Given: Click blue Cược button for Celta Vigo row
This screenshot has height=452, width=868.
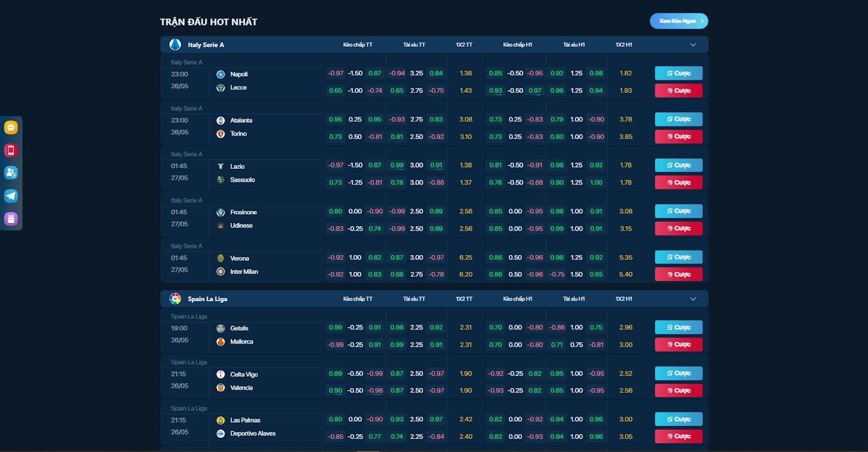Looking at the screenshot, I should pyautogui.click(x=679, y=373).
